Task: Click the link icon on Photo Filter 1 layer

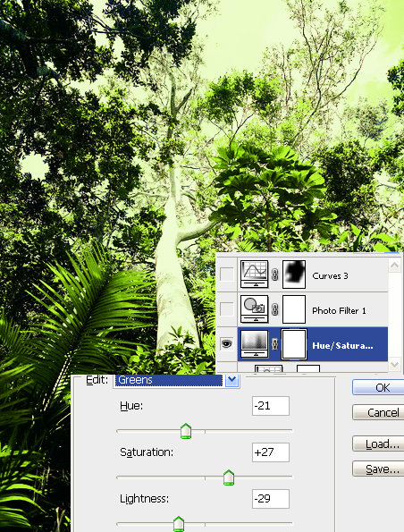Action: coord(275,309)
